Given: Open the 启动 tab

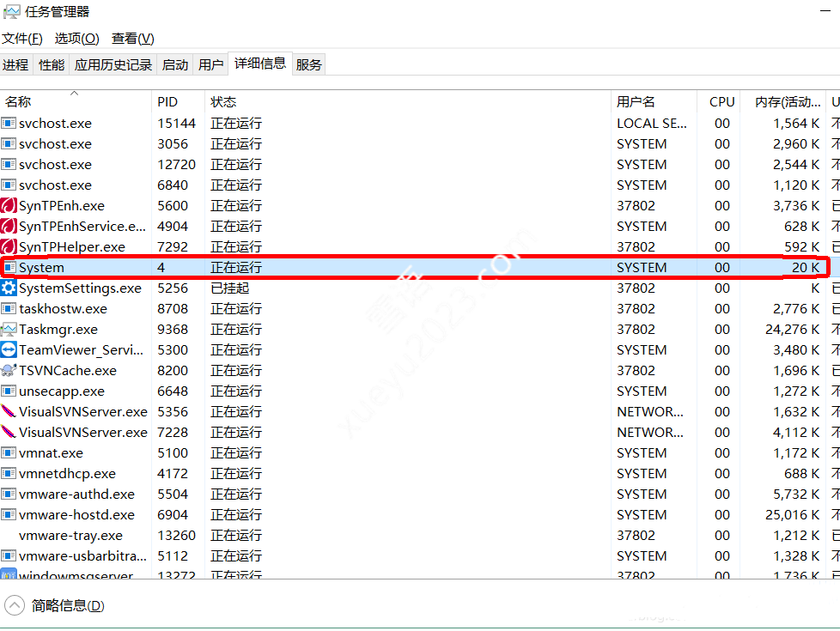Looking at the screenshot, I should [x=175, y=64].
